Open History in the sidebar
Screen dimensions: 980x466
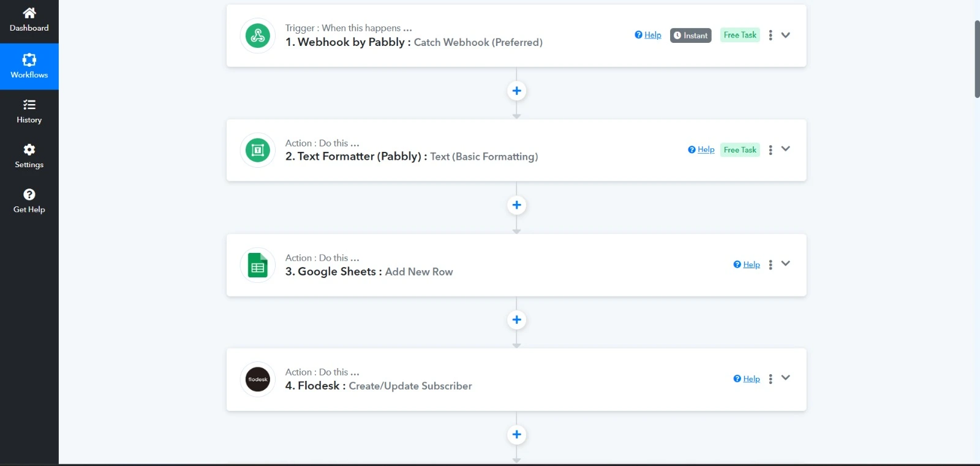(x=29, y=111)
